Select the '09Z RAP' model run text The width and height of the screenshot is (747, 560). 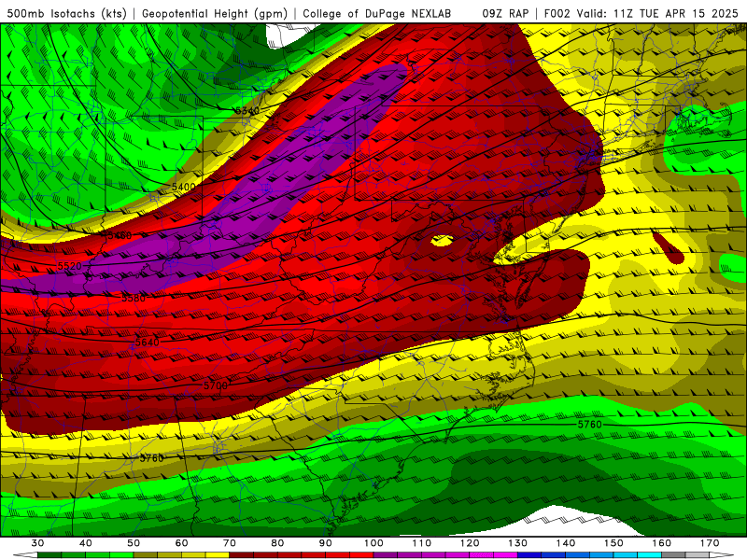pos(505,14)
